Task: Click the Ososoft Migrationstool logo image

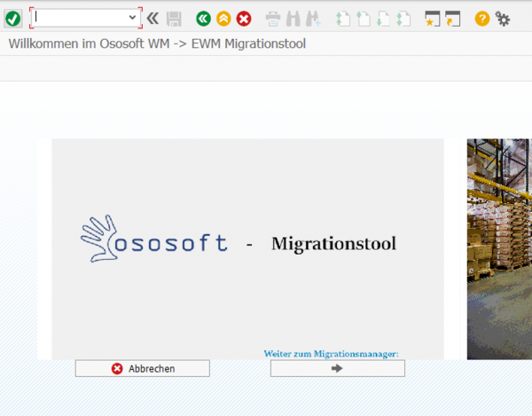Action: 247,249
